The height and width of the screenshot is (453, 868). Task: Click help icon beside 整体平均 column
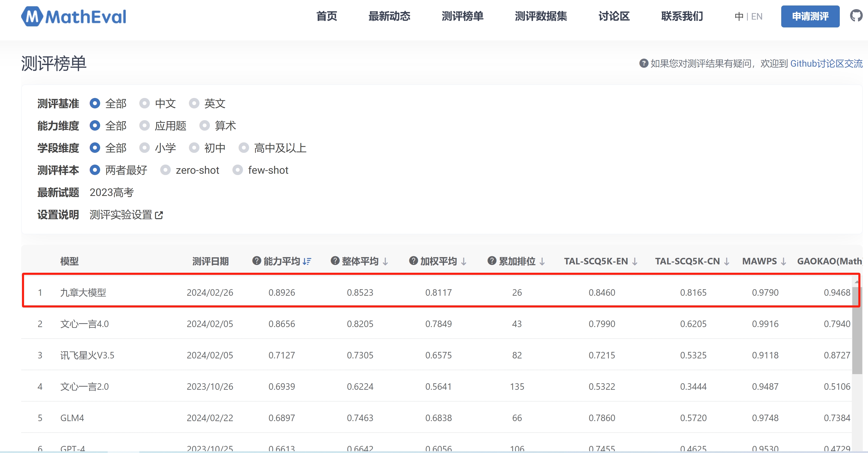point(335,261)
